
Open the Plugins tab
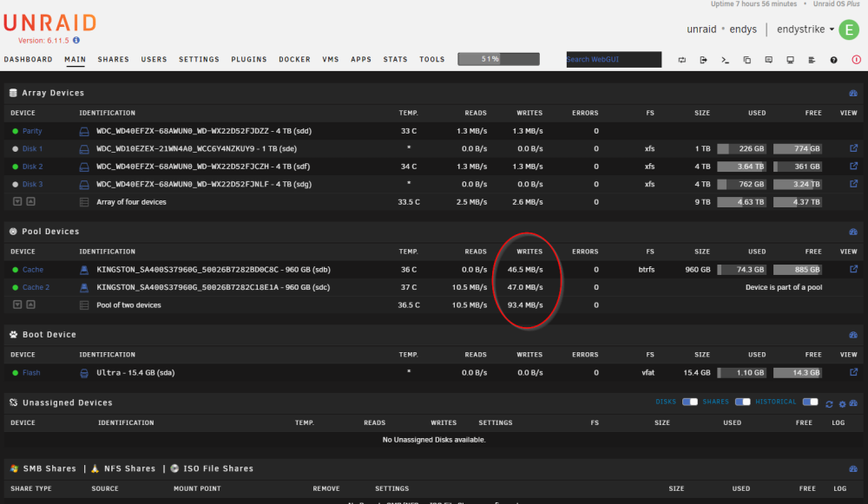[x=249, y=59]
